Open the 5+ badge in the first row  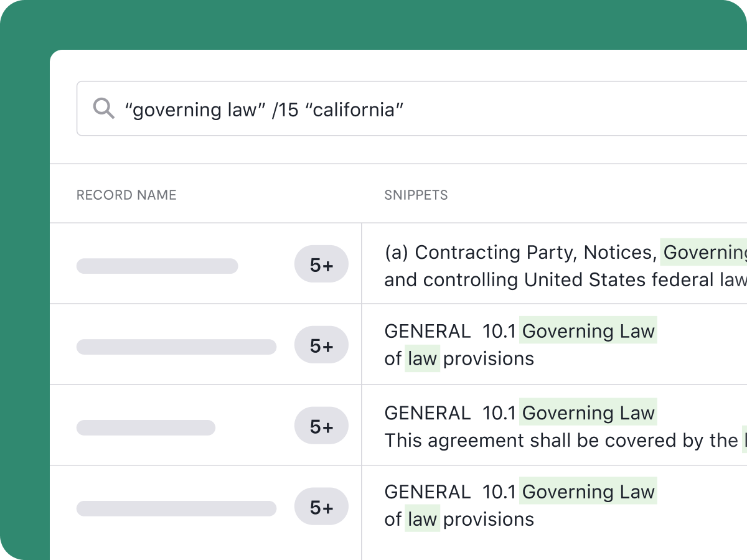coord(321,265)
